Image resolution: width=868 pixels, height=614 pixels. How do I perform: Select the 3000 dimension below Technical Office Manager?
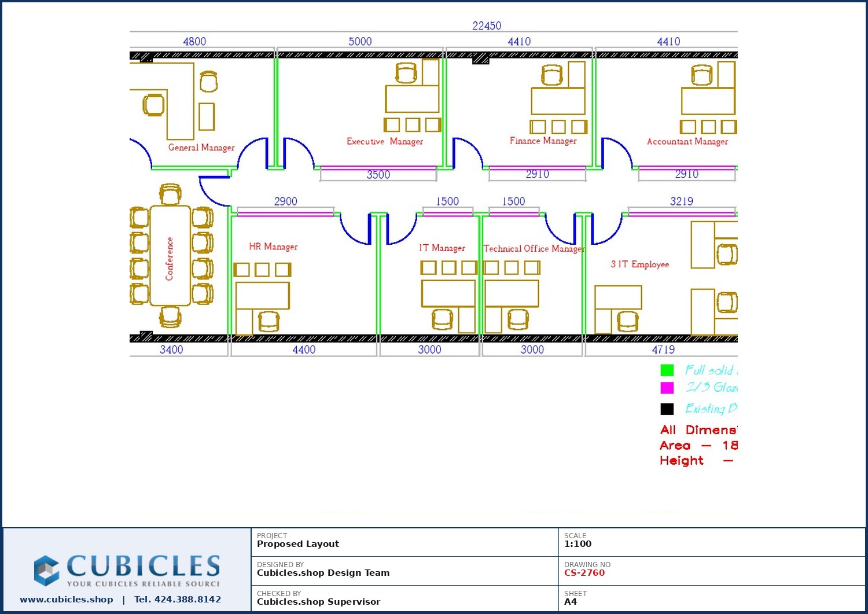(532, 350)
